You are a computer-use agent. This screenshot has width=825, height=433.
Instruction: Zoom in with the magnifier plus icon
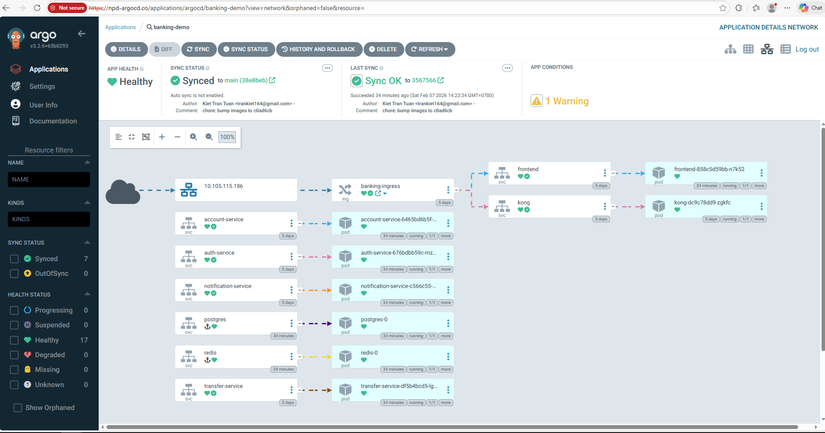click(194, 137)
